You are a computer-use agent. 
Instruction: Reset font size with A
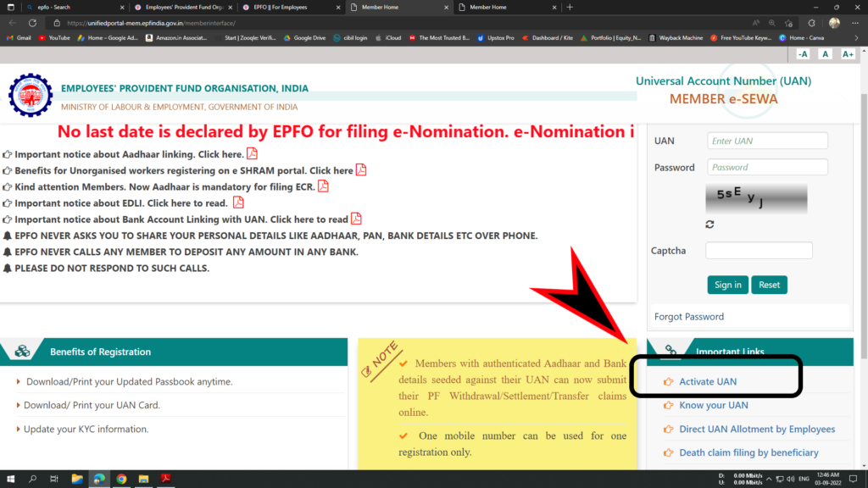[x=825, y=54]
